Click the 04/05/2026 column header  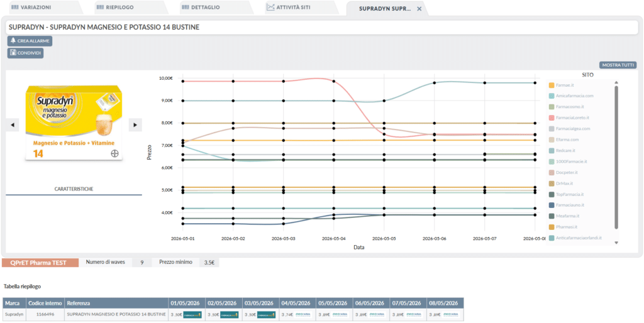[297, 304]
